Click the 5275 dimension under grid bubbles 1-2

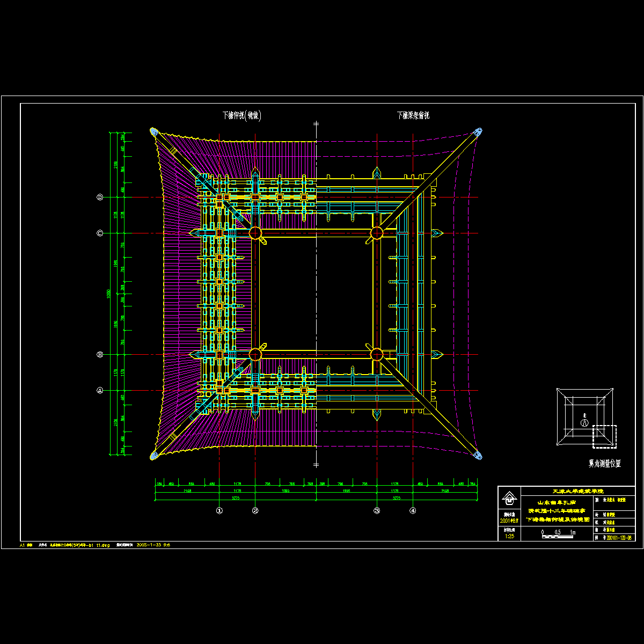point(235,497)
